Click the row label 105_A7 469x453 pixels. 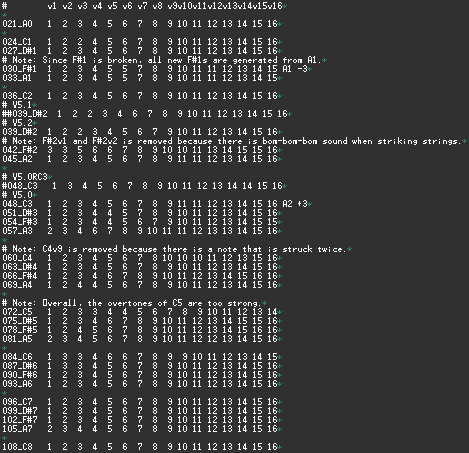click(17, 429)
